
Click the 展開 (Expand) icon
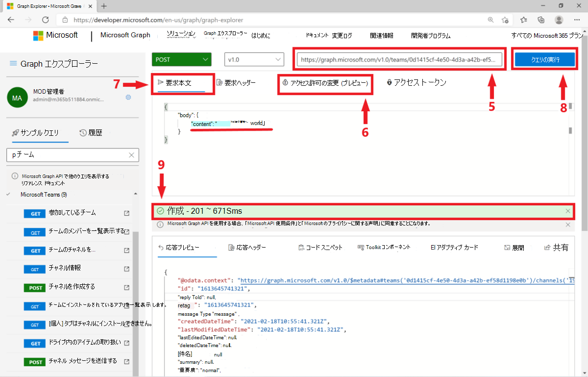pyautogui.click(x=514, y=247)
